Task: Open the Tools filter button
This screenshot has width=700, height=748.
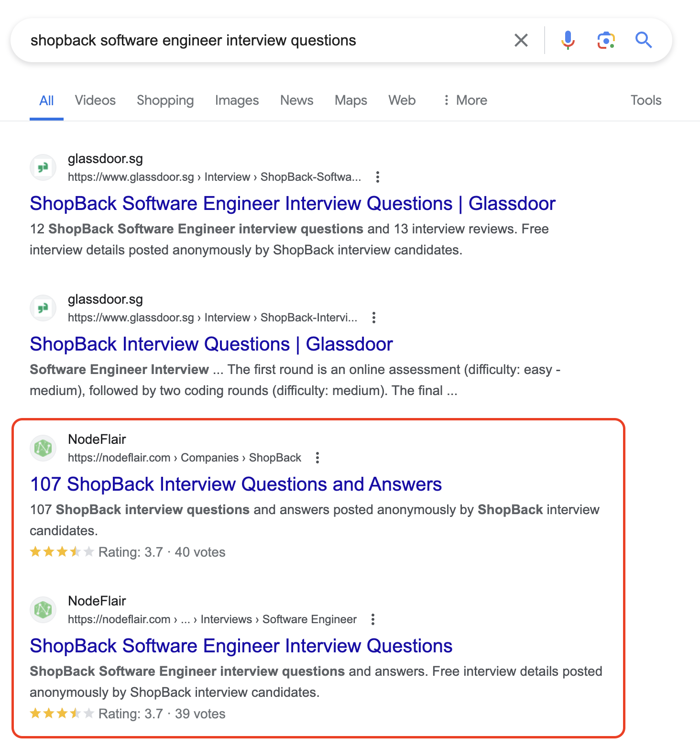Action: pos(645,100)
